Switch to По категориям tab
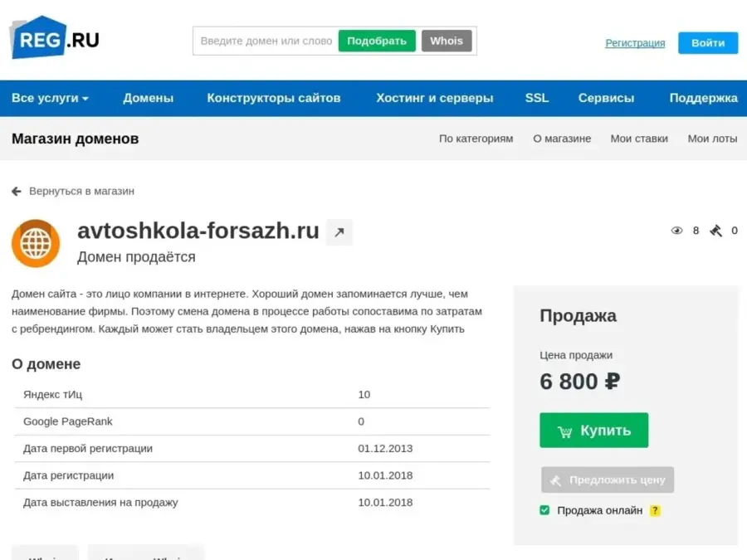This screenshot has height=560, width=747. 476,139
